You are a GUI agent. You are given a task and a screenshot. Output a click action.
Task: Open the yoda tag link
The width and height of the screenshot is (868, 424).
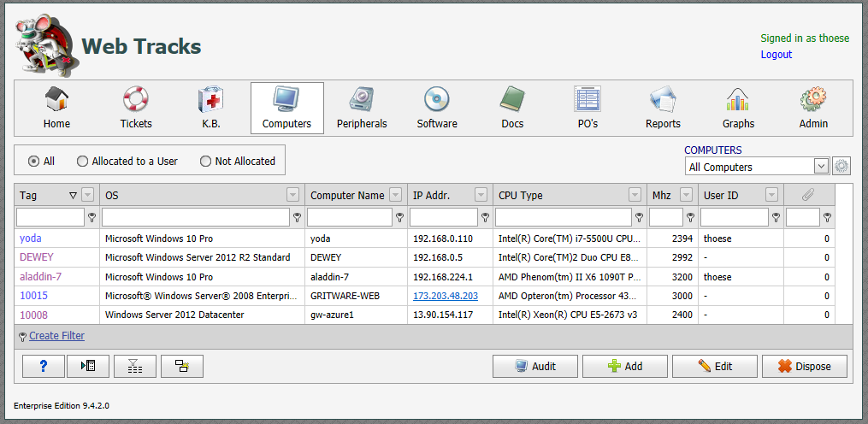click(31, 238)
